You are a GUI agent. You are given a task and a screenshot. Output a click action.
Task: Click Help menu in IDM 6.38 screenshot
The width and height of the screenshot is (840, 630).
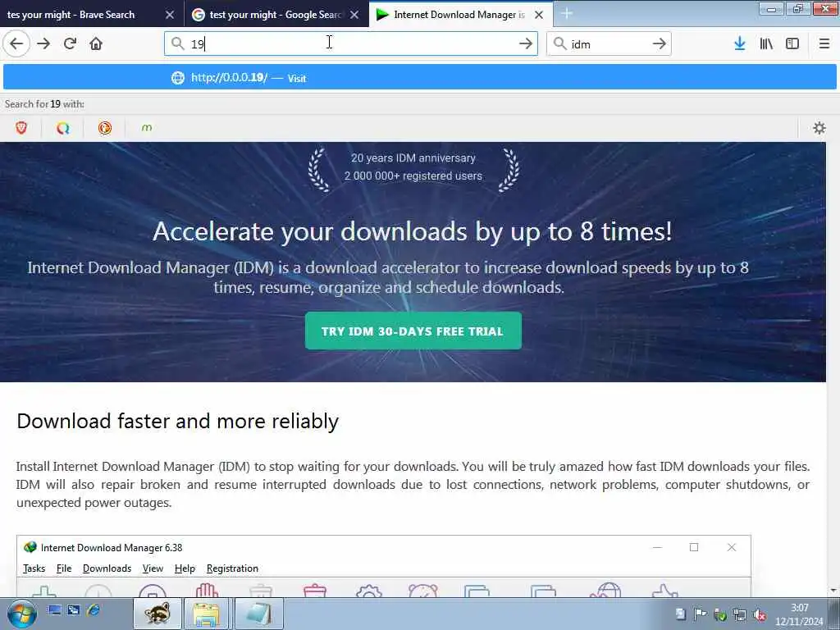185,568
